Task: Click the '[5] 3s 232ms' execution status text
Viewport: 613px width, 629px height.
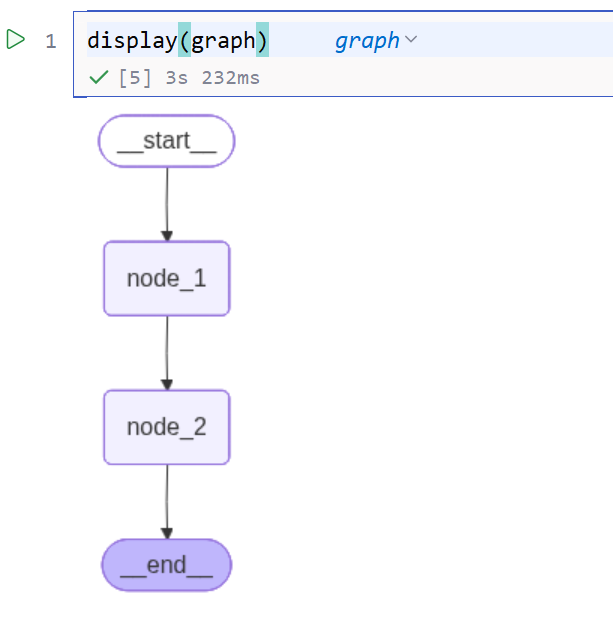Action: 189,78
